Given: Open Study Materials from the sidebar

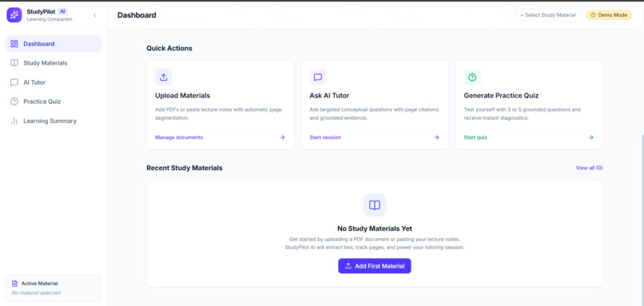Looking at the screenshot, I should 54,63.
